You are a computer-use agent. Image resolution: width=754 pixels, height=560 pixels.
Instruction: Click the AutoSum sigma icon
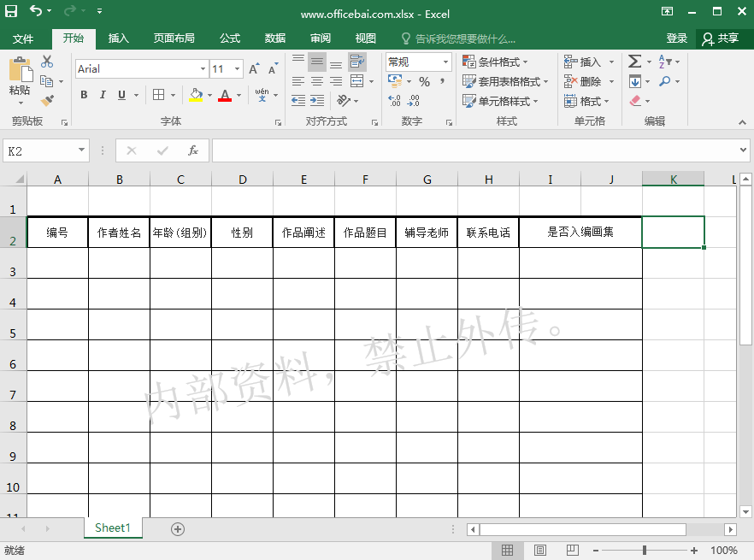(x=634, y=62)
